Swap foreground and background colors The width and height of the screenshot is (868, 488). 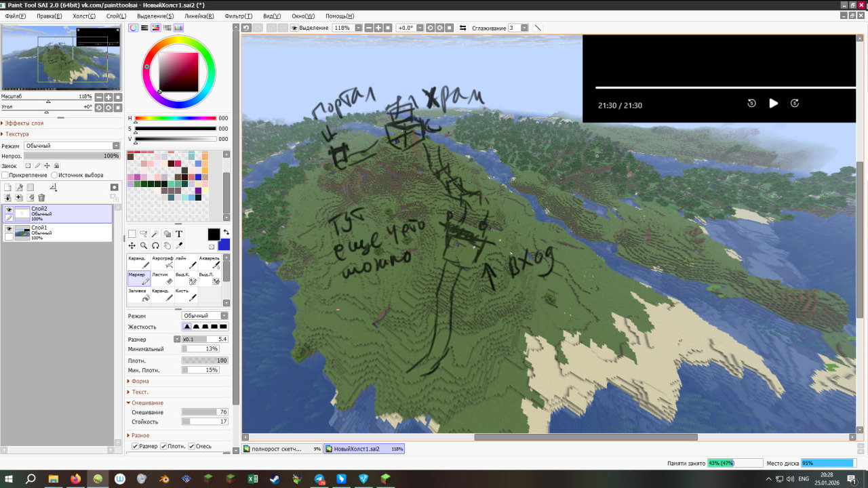click(x=226, y=232)
